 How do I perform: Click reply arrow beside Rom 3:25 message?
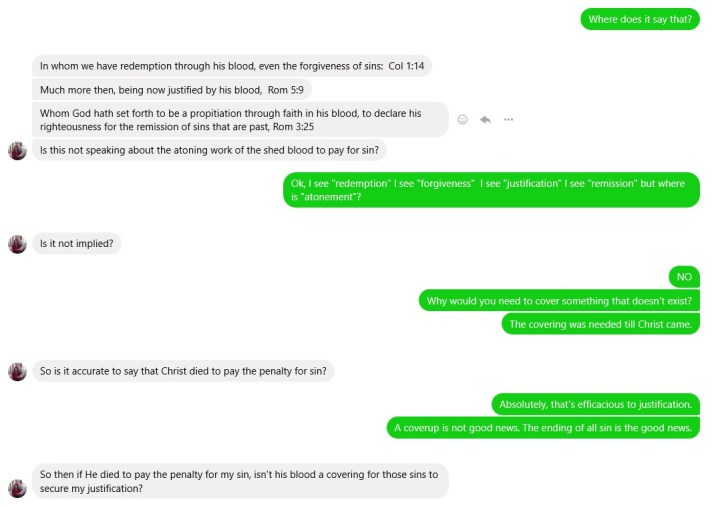(485, 119)
